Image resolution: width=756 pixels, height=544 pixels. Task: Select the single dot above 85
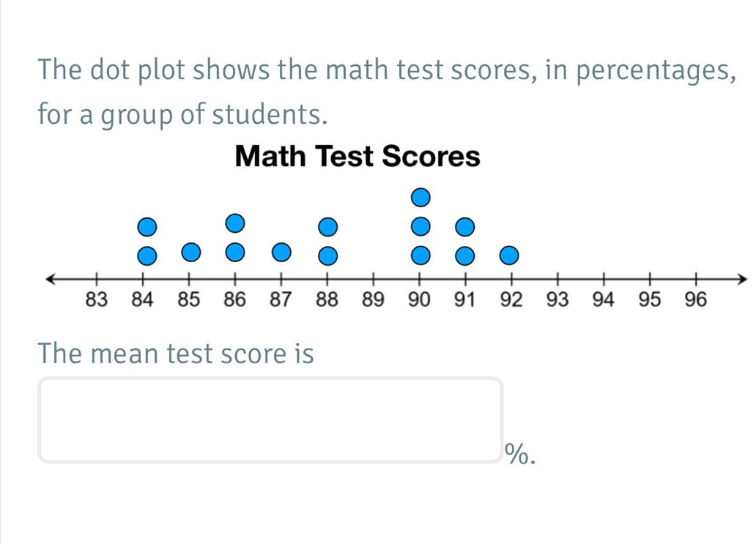coord(190,252)
